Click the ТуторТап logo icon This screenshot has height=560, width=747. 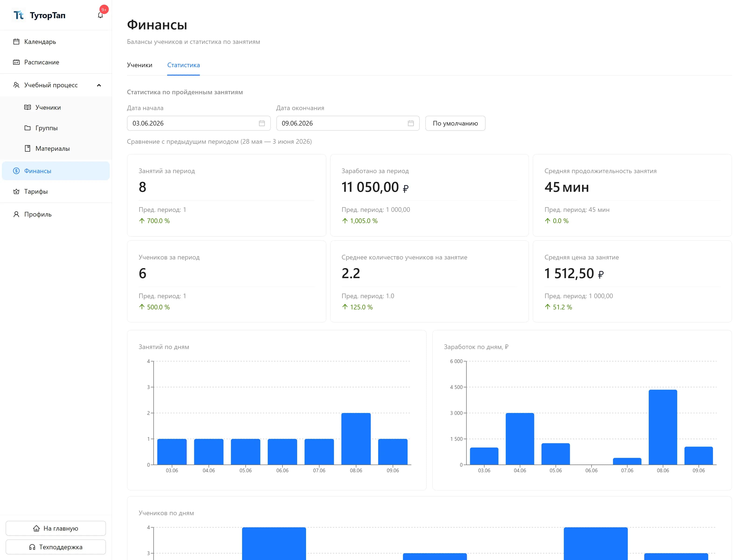[x=19, y=15]
